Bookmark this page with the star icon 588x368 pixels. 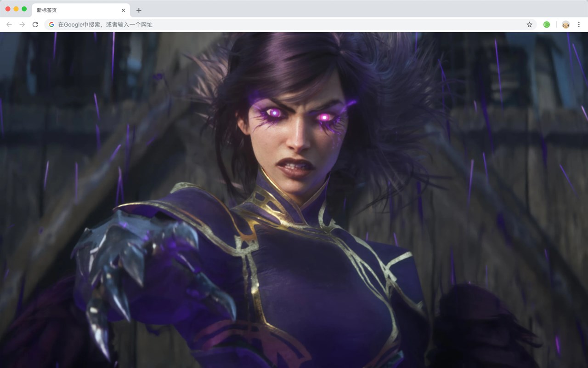point(529,24)
